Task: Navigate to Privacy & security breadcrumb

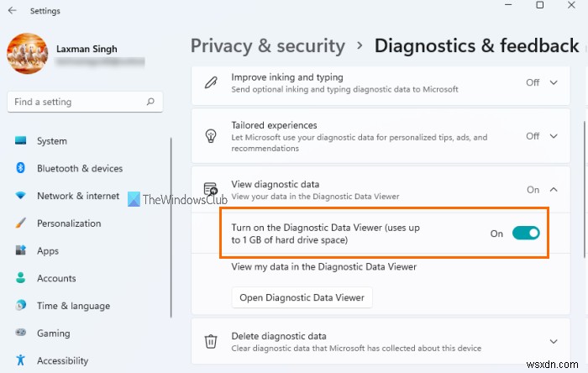Action: coord(268,45)
